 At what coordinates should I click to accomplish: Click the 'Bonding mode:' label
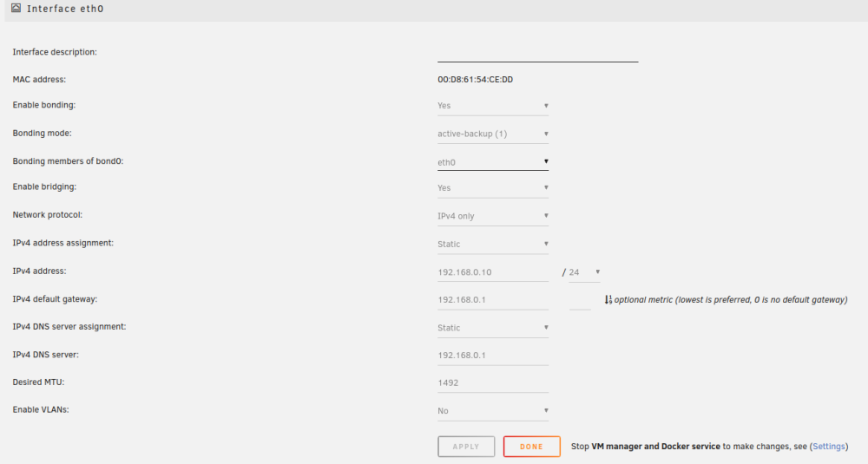[42, 134]
